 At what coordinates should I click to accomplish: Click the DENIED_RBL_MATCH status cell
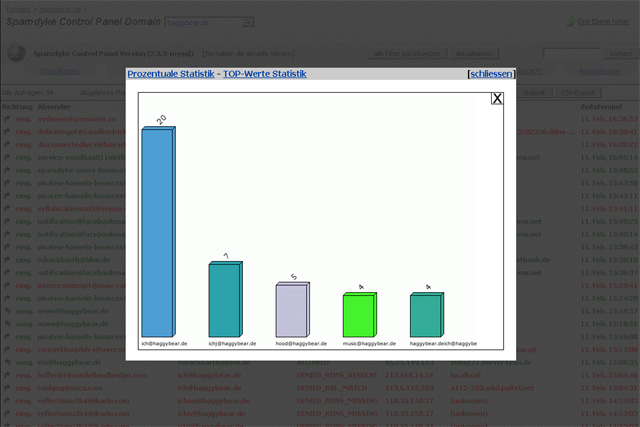click(332, 388)
